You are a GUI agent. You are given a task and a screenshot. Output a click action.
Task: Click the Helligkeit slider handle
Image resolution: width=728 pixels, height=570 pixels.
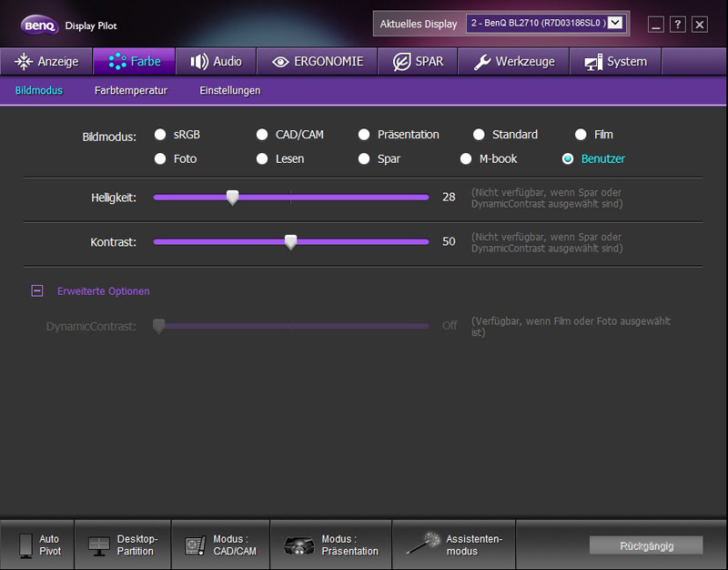pos(233,198)
